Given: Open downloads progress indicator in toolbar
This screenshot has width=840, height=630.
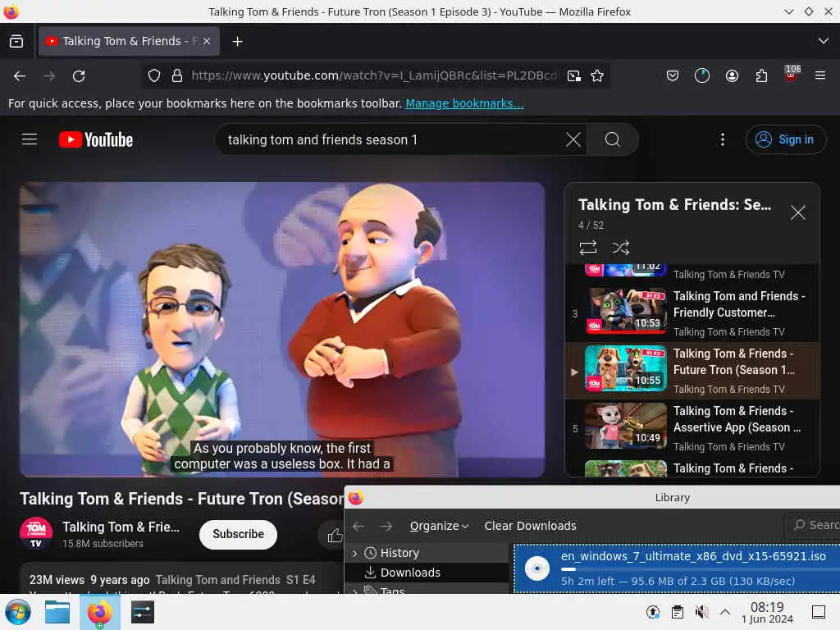Looking at the screenshot, I should tap(702, 75).
